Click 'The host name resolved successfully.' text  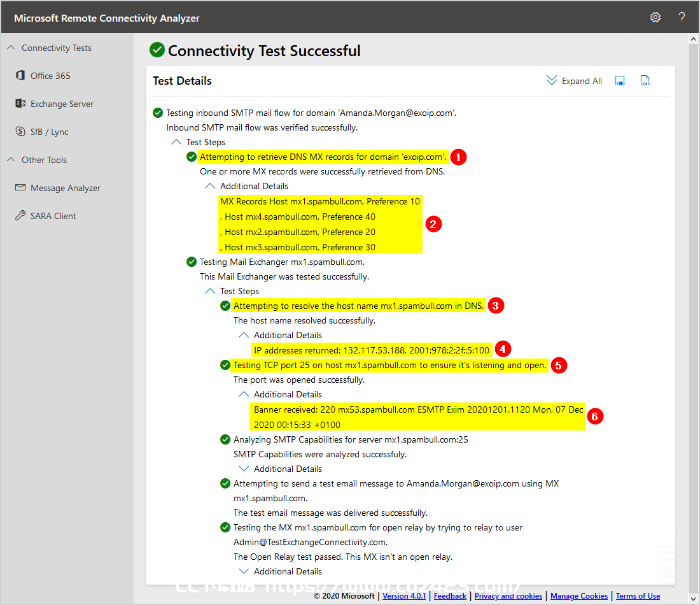pyautogui.click(x=304, y=320)
